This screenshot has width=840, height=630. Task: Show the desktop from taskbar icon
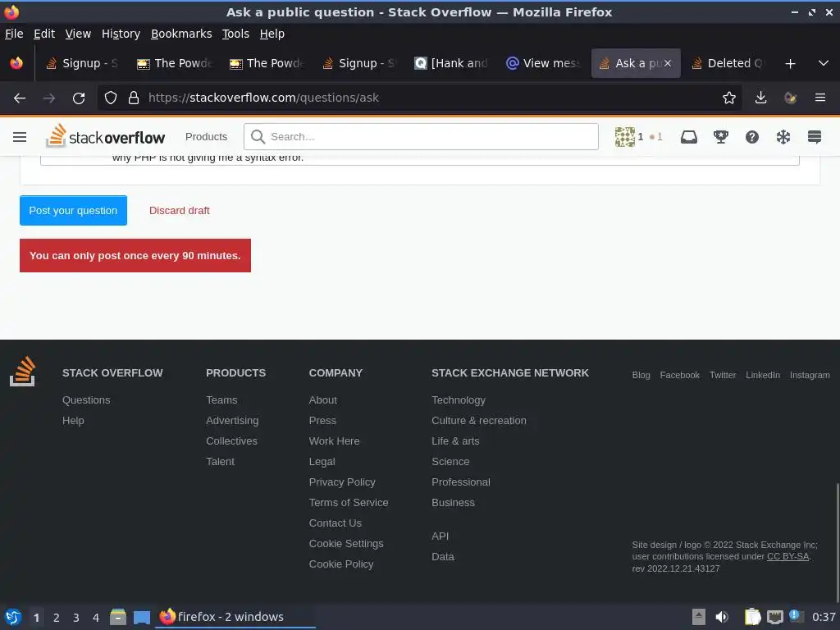tap(141, 617)
